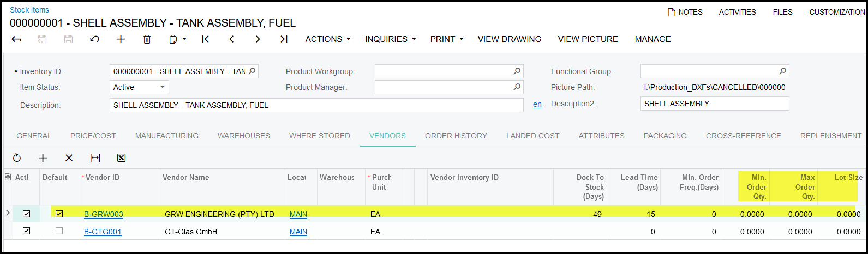Click the Description2 input field

(714, 104)
